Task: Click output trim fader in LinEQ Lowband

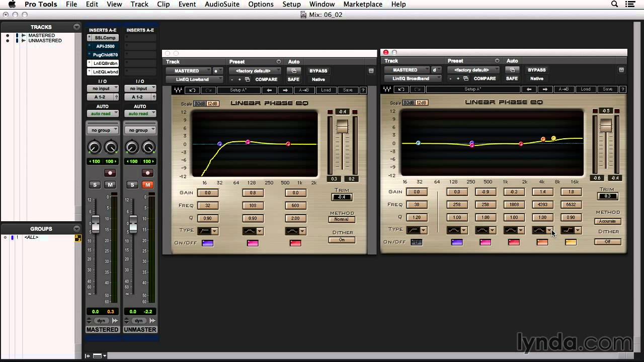Action: (x=342, y=126)
